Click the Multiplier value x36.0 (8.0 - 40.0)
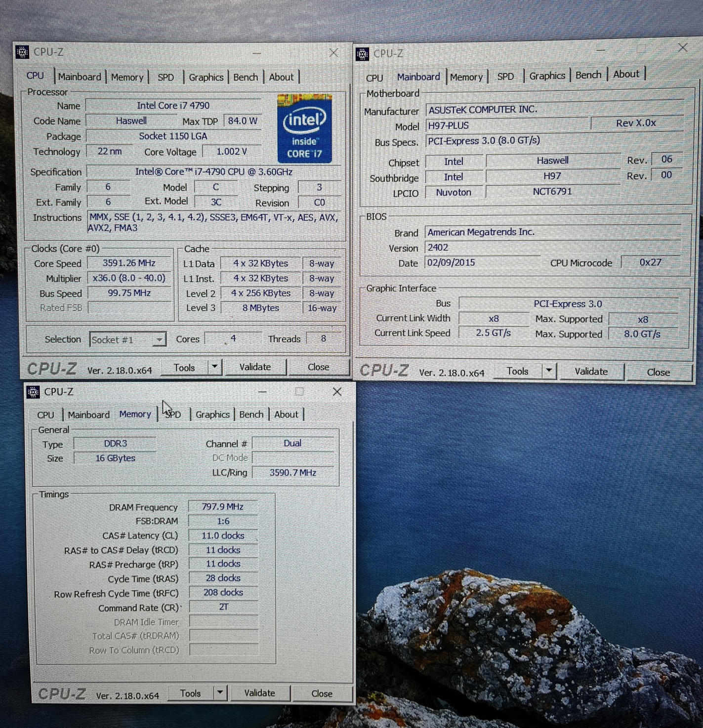Viewport: 703px width, 728px height. point(129,278)
